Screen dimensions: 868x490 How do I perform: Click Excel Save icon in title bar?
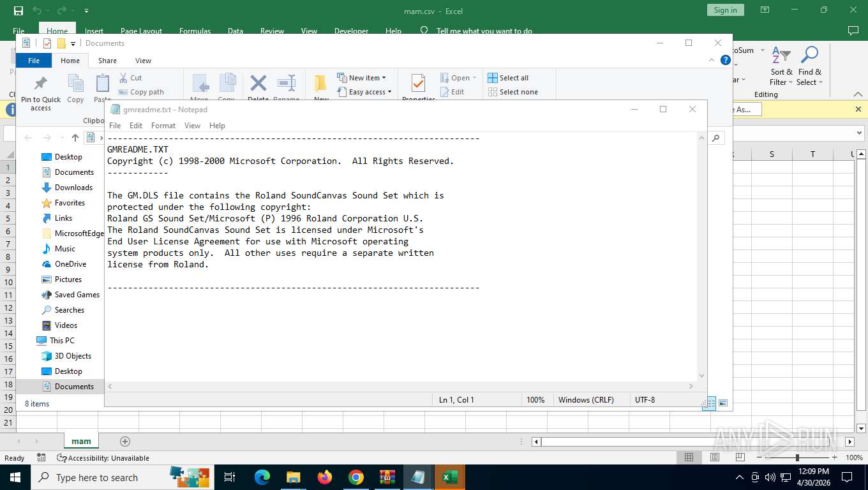click(x=19, y=11)
